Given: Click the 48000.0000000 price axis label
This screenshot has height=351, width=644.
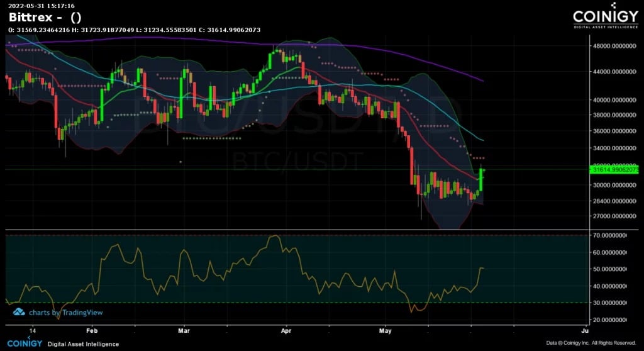Looking at the screenshot, I should point(614,46).
